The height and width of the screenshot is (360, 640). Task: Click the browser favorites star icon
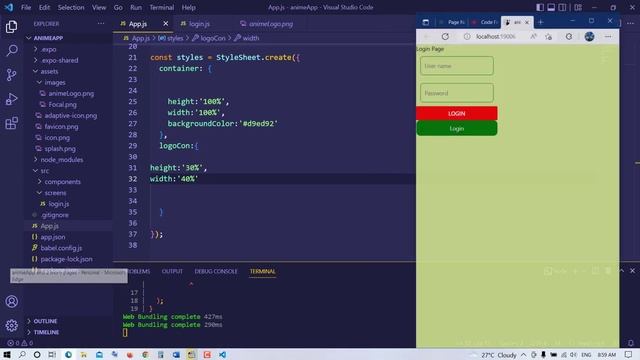click(549, 37)
